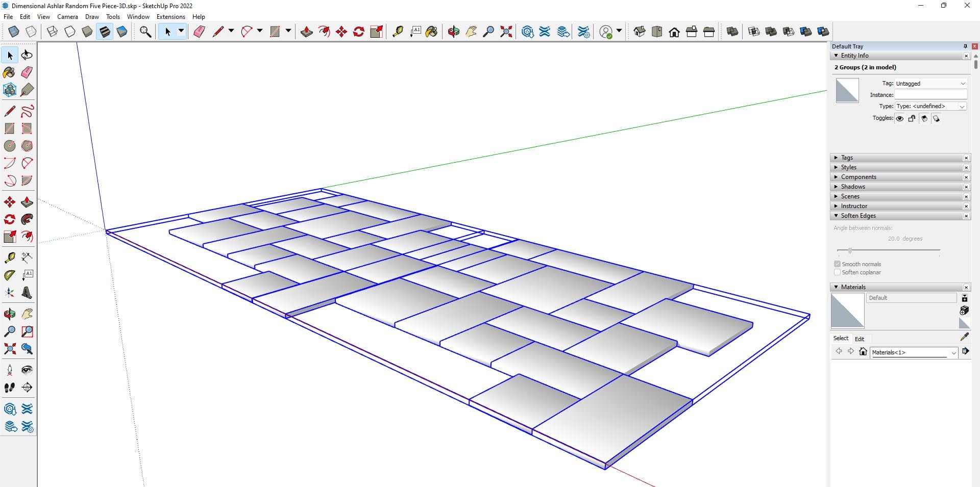Toggle the visibility eye icon in Entity Info
This screenshot has height=487, width=980.
(900, 118)
